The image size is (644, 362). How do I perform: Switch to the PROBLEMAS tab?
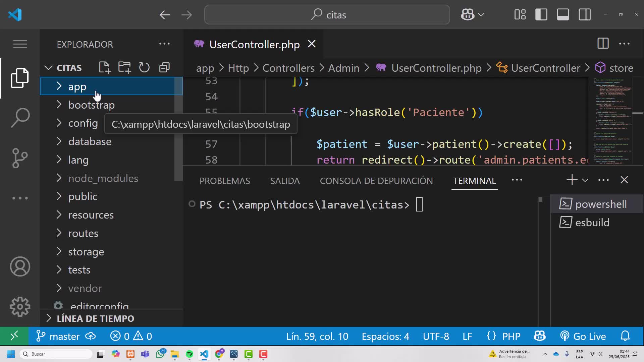coord(225,181)
